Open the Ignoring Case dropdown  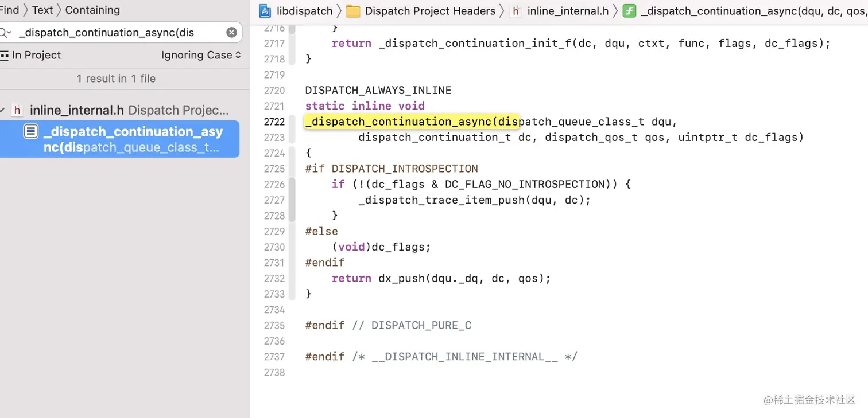pyautogui.click(x=201, y=55)
